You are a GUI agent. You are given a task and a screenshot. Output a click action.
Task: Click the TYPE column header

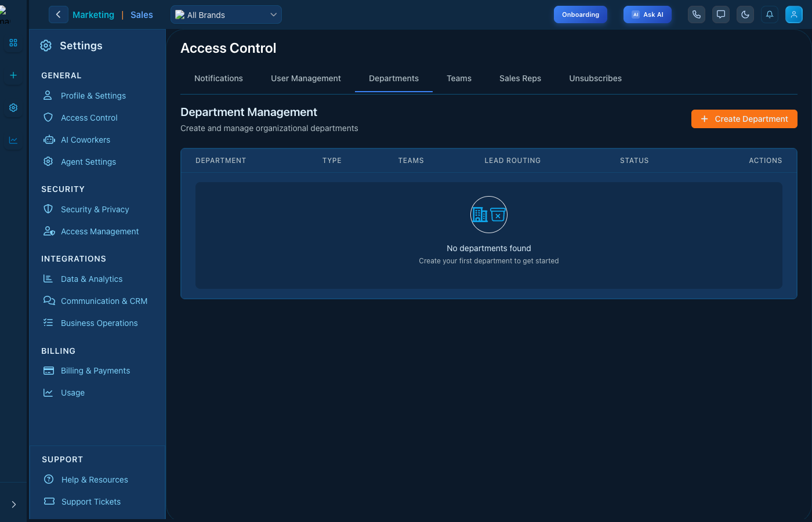tap(332, 161)
